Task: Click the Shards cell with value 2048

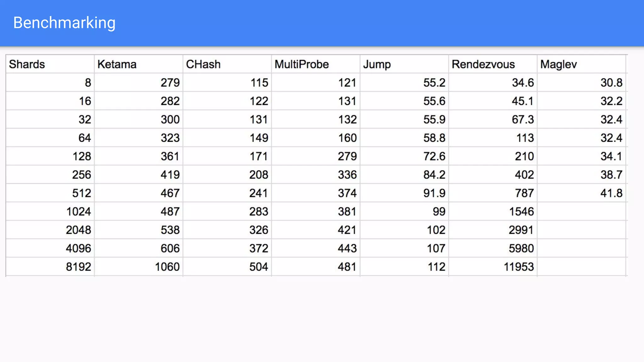Action: 50,230
